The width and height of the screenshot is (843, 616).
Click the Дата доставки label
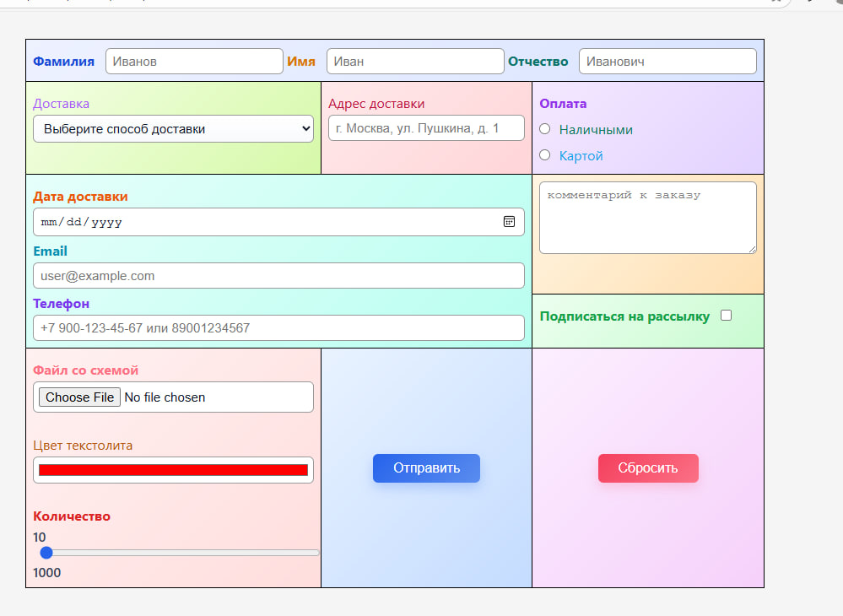pos(80,197)
